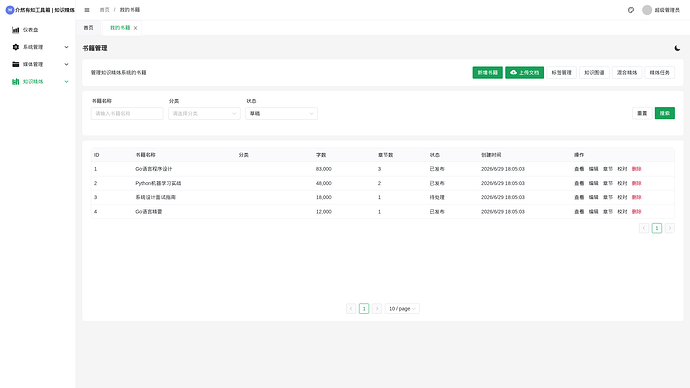The height and width of the screenshot is (388, 690).
Task: Click the 上传文档 upload button
Action: (525, 73)
